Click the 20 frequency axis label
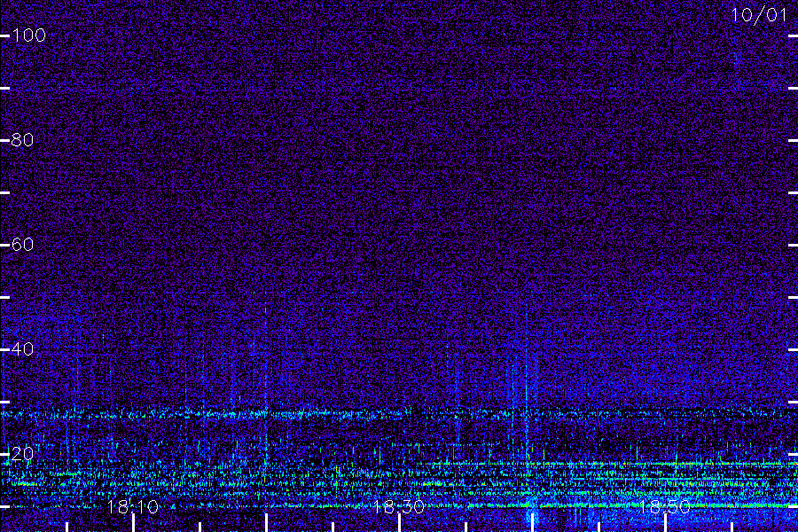Screen dimensions: 798x532 [x=22, y=454]
